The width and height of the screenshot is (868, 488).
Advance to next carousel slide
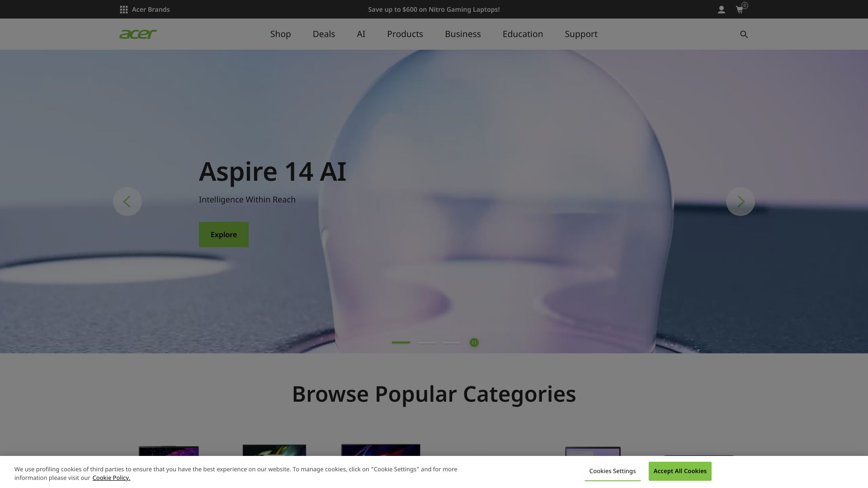pos(741,202)
